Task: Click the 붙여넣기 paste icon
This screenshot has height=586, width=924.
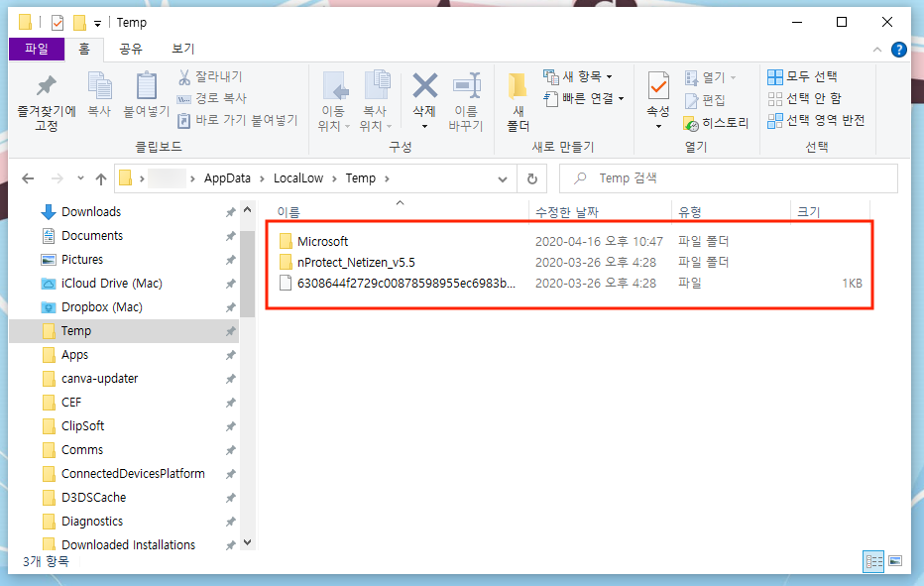Action: tap(146, 86)
